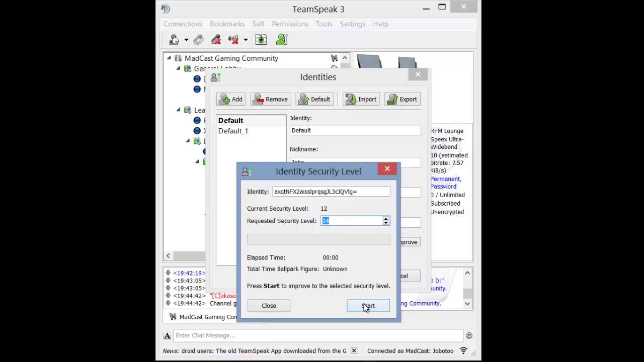644x362 pixels.
Task: Decrease the Requested Security Level value
Action: [x=386, y=223]
